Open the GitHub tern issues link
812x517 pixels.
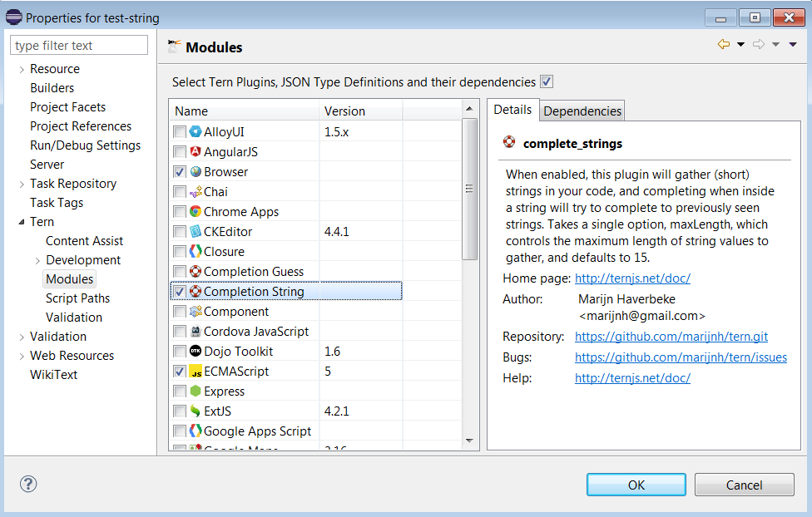pyautogui.click(x=681, y=357)
